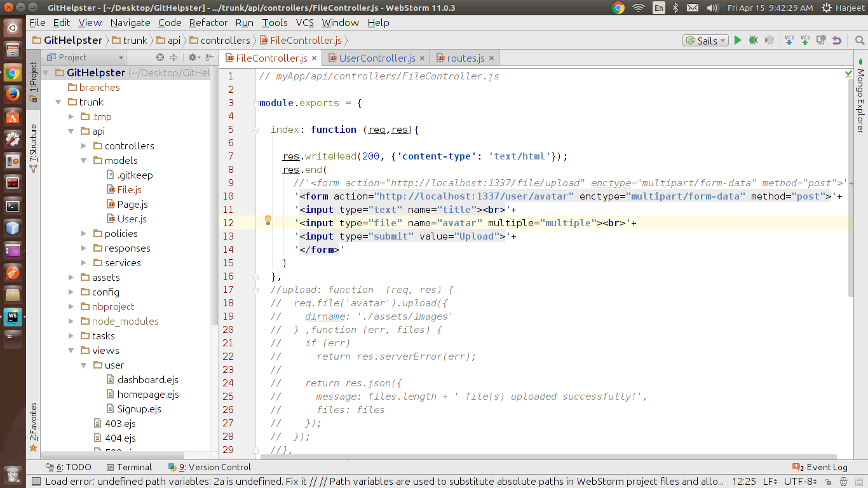Click the LF line separator in status bar
Image resolution: width=868 pixels, height=488 pixels.
coord(771,482)
